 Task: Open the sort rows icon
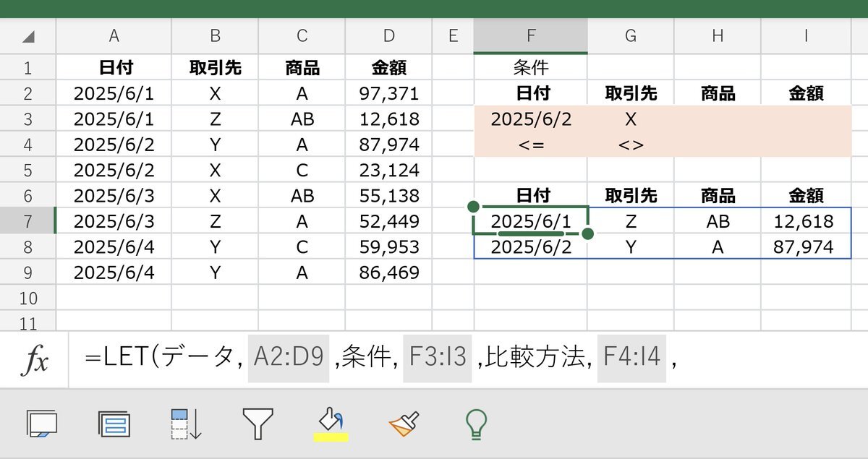tap(186, 424)
